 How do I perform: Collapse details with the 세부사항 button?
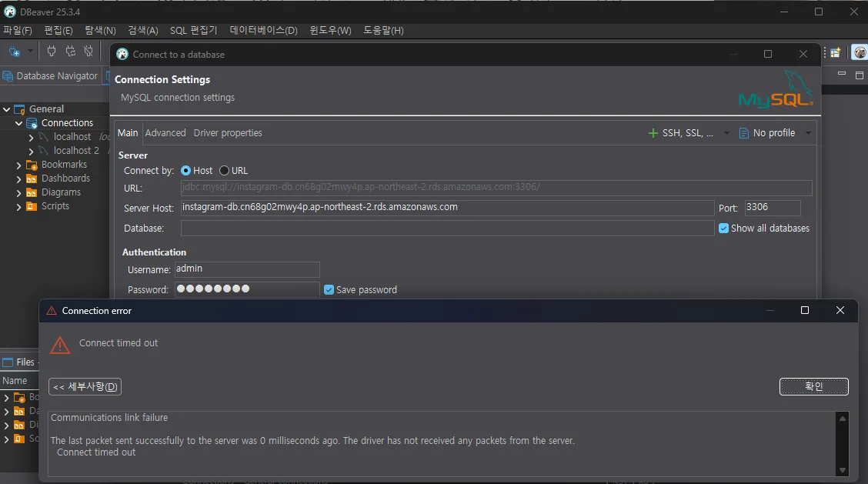(x=85, y=386)
